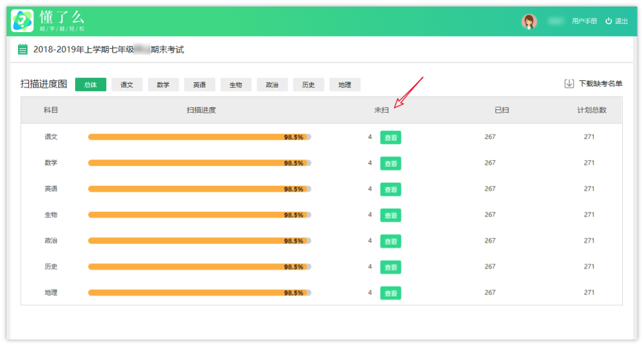Switch to the 地理 tab
This screenshot has height=346, width=644.
(x=345, y=84)
